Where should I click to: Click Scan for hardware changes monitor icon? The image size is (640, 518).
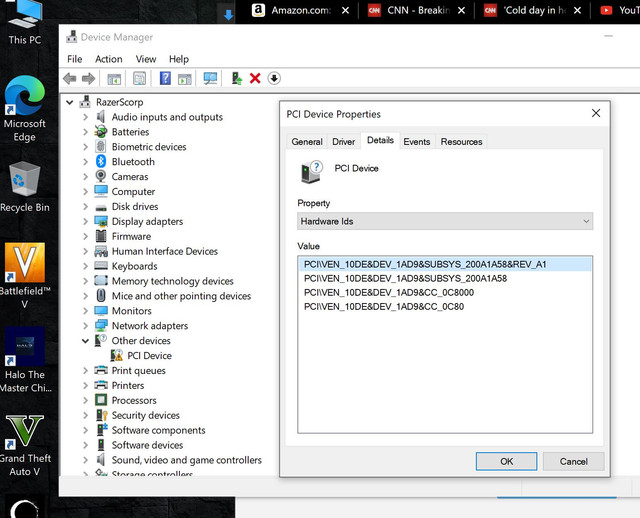(211, 78)
